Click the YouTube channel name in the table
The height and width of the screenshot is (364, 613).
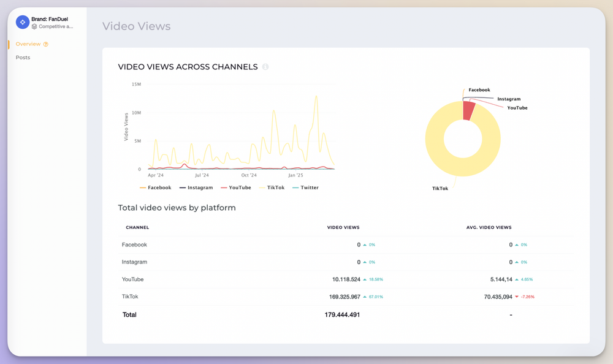tap(133, 279)
